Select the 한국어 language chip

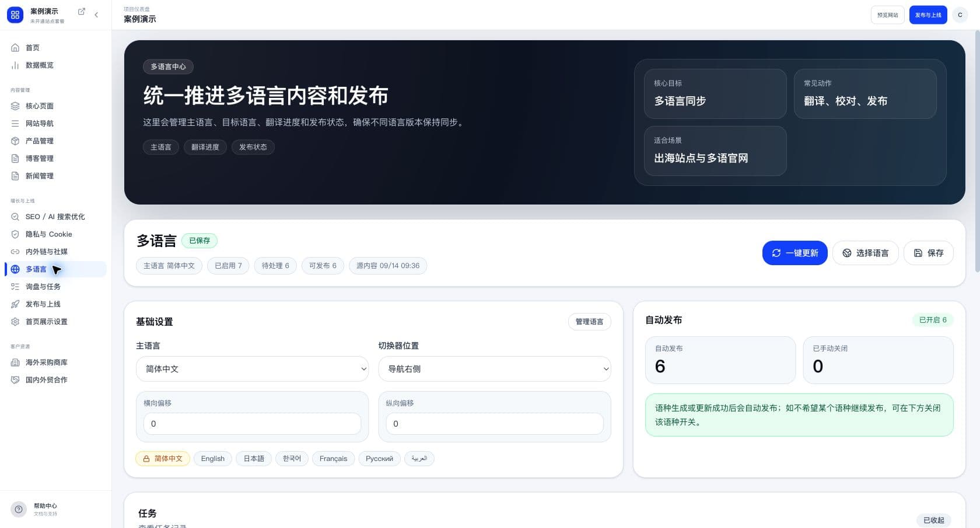(292, 459)
